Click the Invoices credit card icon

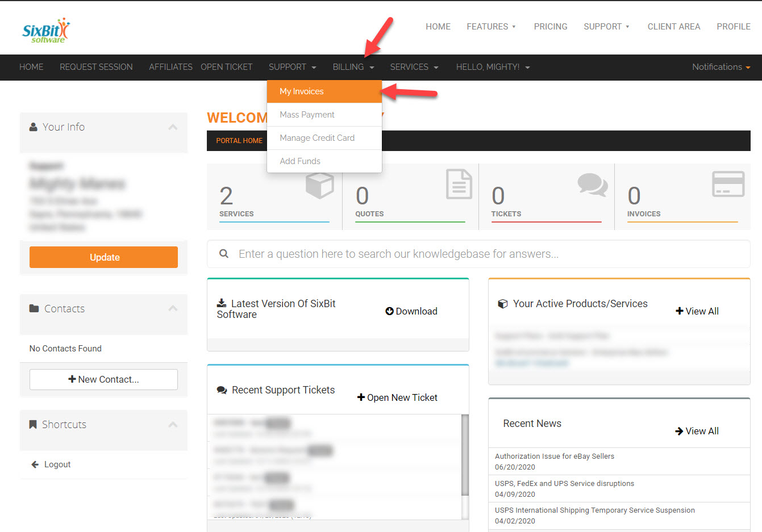click(x=729, y=184)
